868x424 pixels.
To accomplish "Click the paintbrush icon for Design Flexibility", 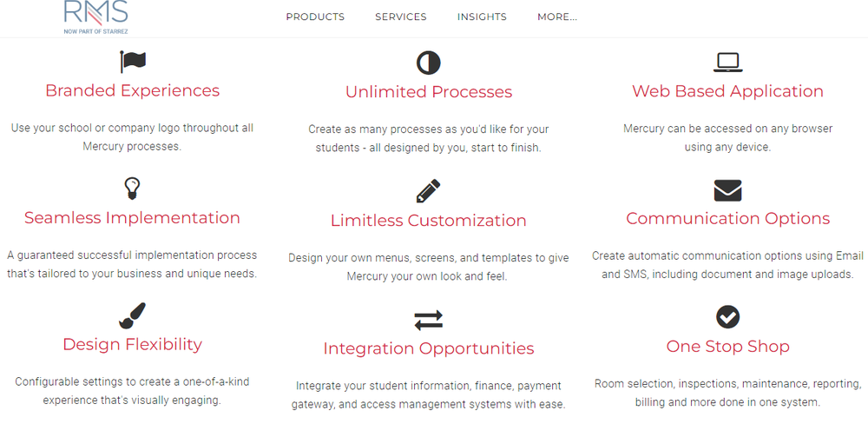I will pyautogui.click(x=132, y=315).
